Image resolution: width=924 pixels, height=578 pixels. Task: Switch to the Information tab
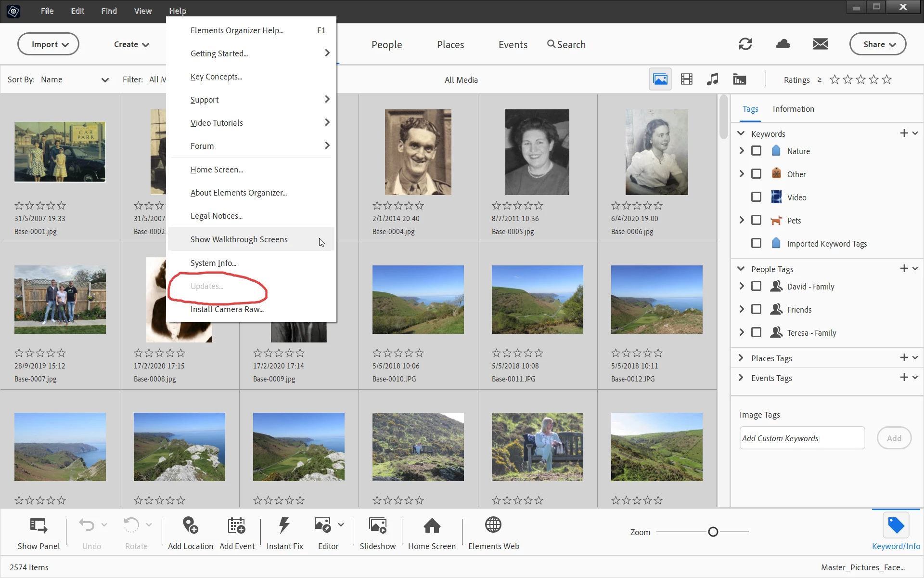[x=793, y=109]
